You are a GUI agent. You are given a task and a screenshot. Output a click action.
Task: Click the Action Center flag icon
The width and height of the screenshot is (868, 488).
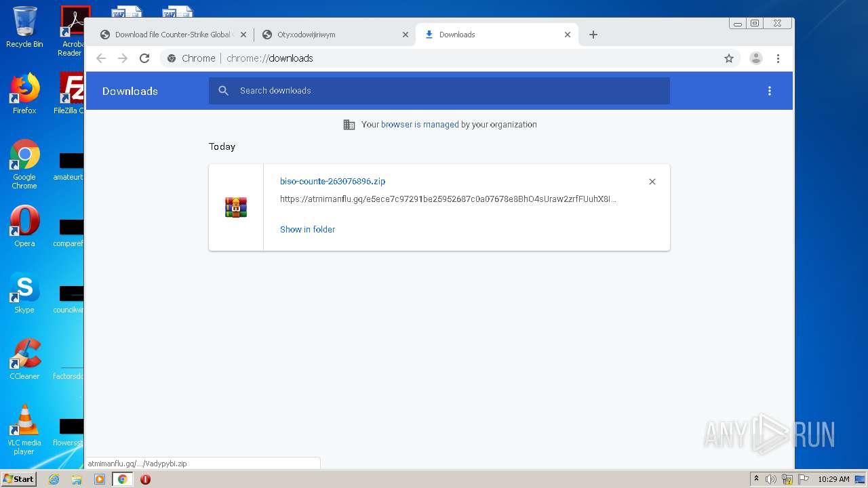pyautogui.click(x=803, y=479)
